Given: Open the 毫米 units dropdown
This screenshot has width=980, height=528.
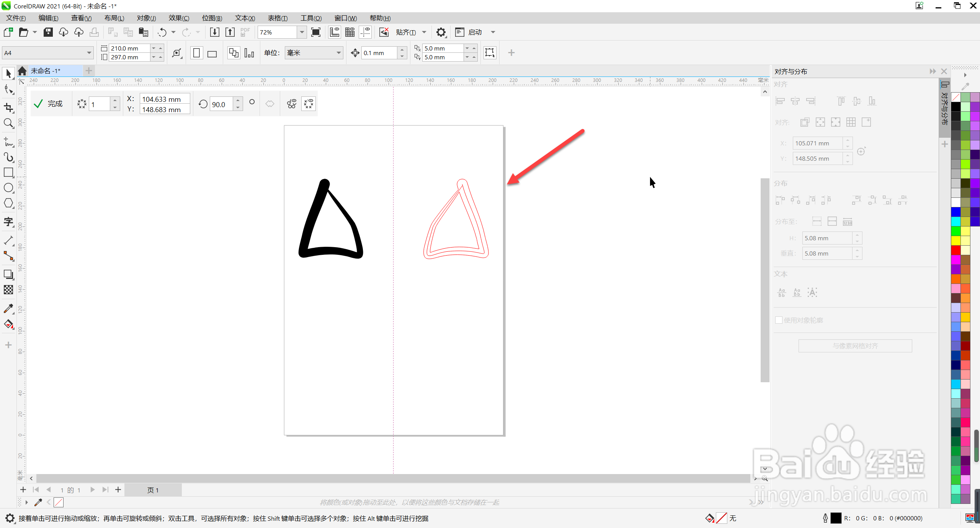Looking at the screenshot, I should [338, 53].
